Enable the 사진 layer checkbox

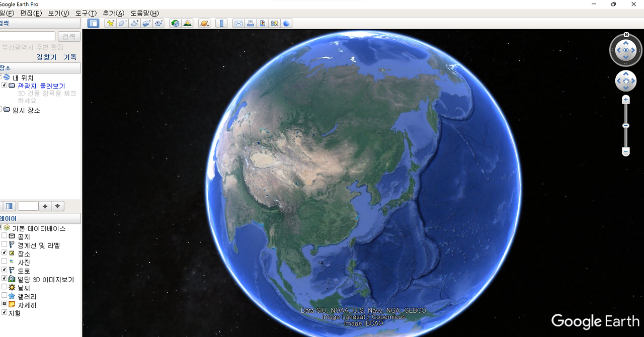coord(4,262)
